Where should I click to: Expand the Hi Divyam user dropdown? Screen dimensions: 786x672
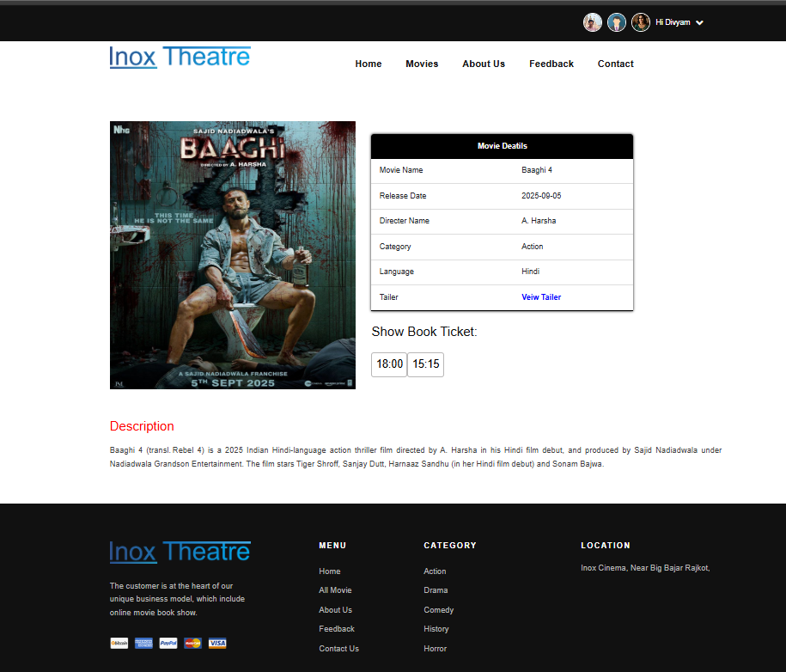point(679,22)
